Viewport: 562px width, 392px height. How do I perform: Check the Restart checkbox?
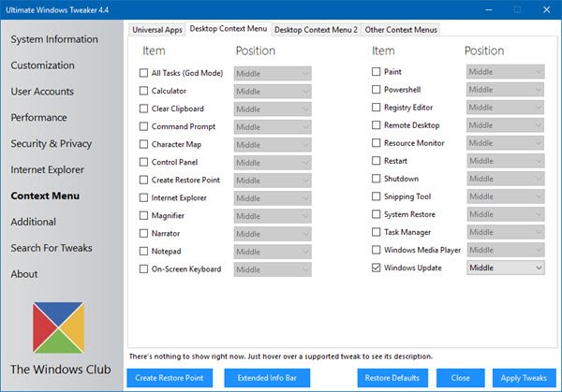point(376,161)
